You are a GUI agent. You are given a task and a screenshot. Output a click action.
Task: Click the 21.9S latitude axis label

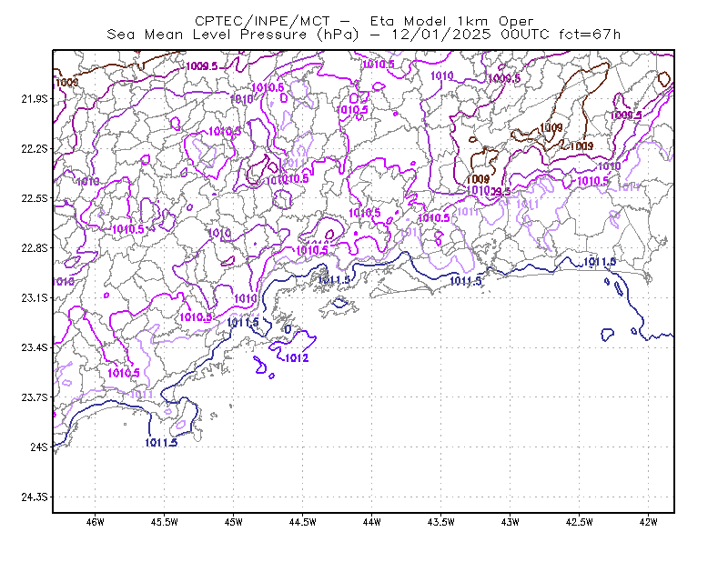point(35,99)
